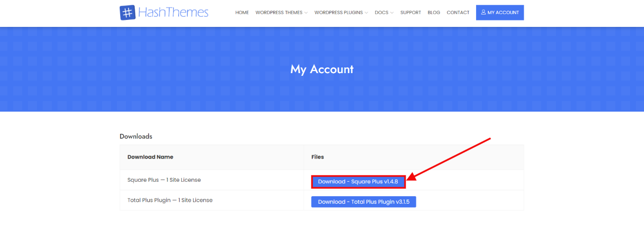The height and width of the screenshot is (229, 644).
Task: Open the WordPress Plugins menu
Action: [x=339, y=12]
